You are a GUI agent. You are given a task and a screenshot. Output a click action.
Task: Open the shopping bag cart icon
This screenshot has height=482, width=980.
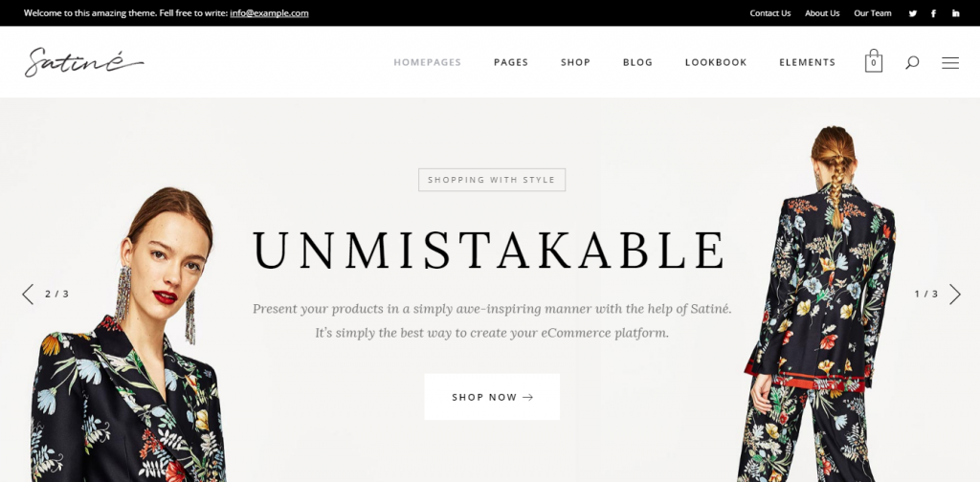[873, 61]
